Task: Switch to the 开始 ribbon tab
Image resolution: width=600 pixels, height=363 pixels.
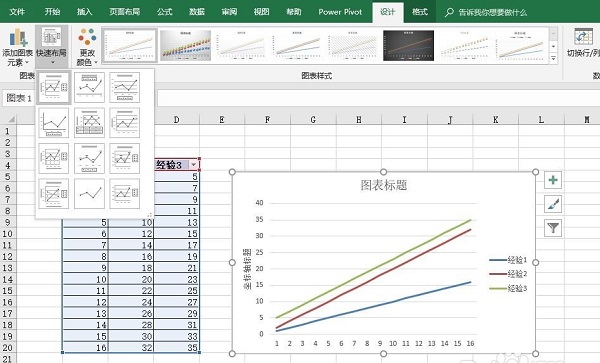Action: pyautogui.click(x=52, y=12)
